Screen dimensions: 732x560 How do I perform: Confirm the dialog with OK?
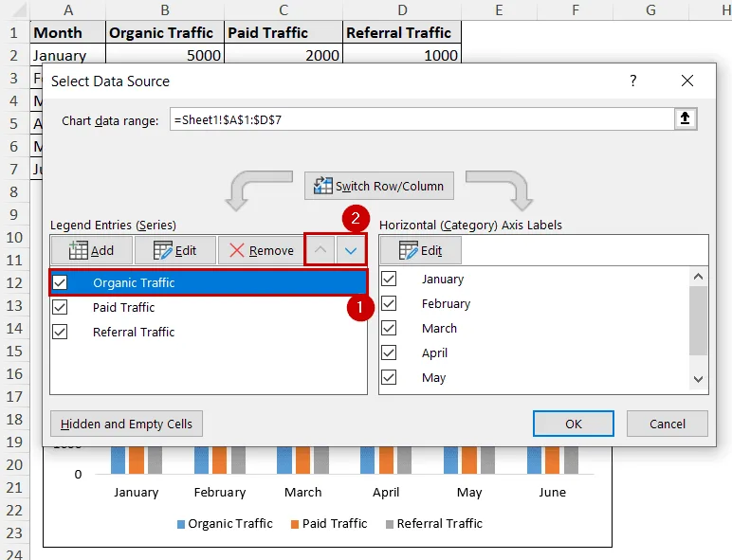[574, 424]
